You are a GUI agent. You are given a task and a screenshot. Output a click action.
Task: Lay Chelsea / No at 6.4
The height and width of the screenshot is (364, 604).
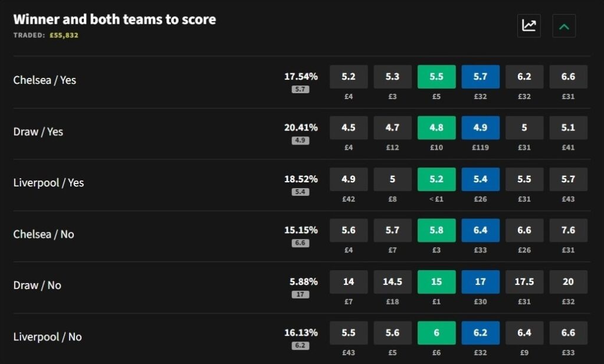pyautogui.click(x=480, y=230)
